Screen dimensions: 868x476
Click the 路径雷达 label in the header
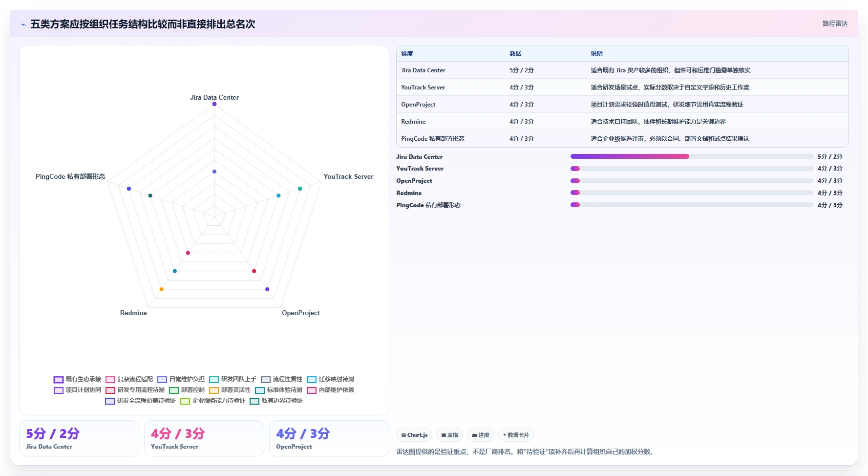tap(835, 23)
